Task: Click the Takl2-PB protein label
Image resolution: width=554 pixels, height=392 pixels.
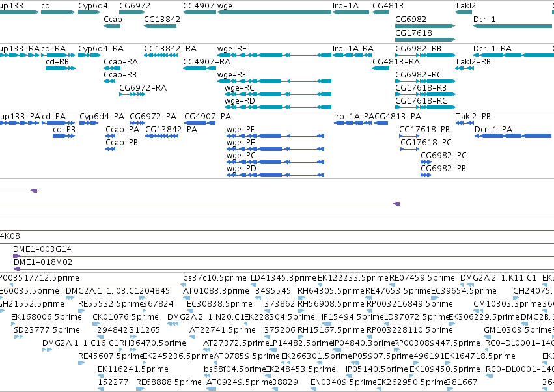Action: point(473,117)
